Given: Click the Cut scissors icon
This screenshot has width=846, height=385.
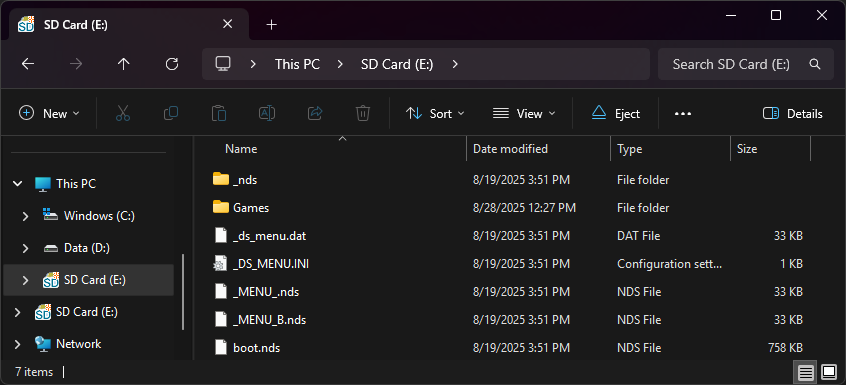Looking at the screenshot, I should 123,114.
